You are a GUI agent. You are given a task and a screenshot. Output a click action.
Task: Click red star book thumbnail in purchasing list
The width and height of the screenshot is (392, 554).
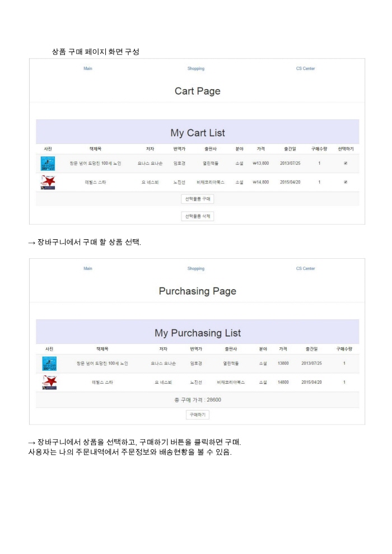tap(49, 382)
